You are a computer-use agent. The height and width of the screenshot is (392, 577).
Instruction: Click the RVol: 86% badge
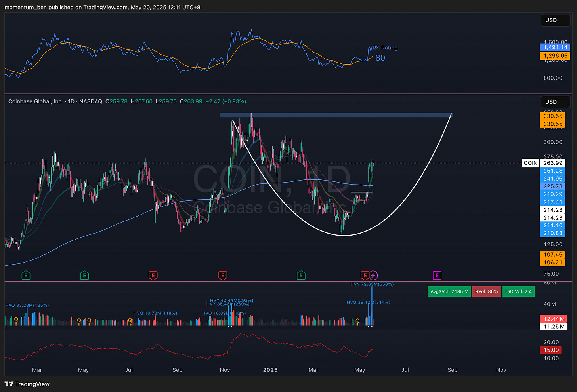click(487, 291)
